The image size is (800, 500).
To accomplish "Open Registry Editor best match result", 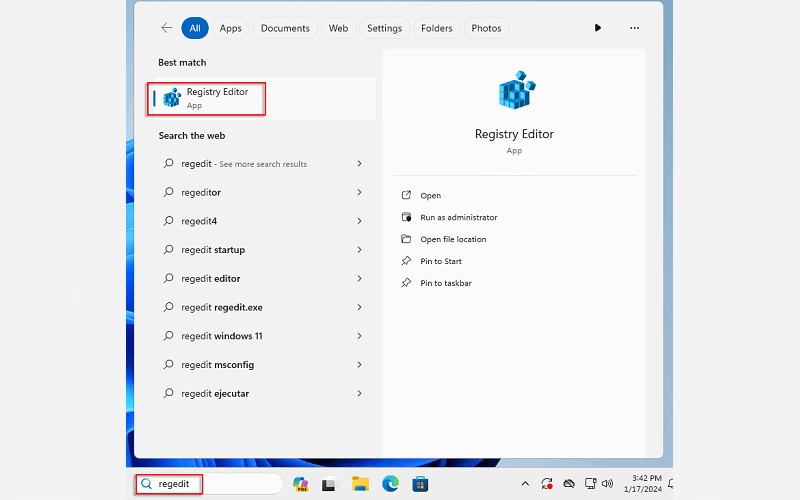I will (x=264, y=98).
